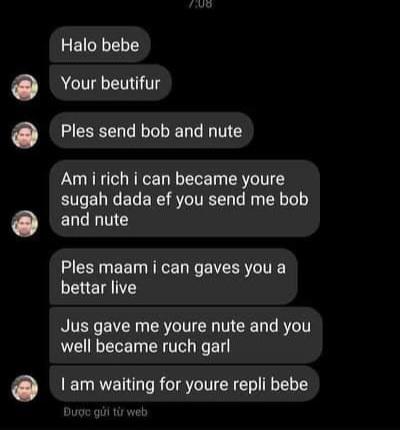Select the "Ples send bob and nute" bubble
The image size is (400, 430).
coord(151,131)
